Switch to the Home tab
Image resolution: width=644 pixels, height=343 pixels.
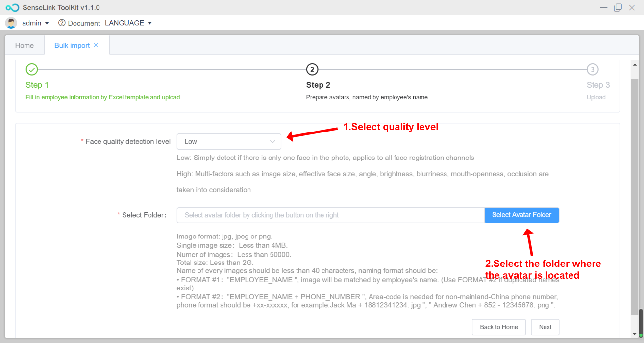25,45
